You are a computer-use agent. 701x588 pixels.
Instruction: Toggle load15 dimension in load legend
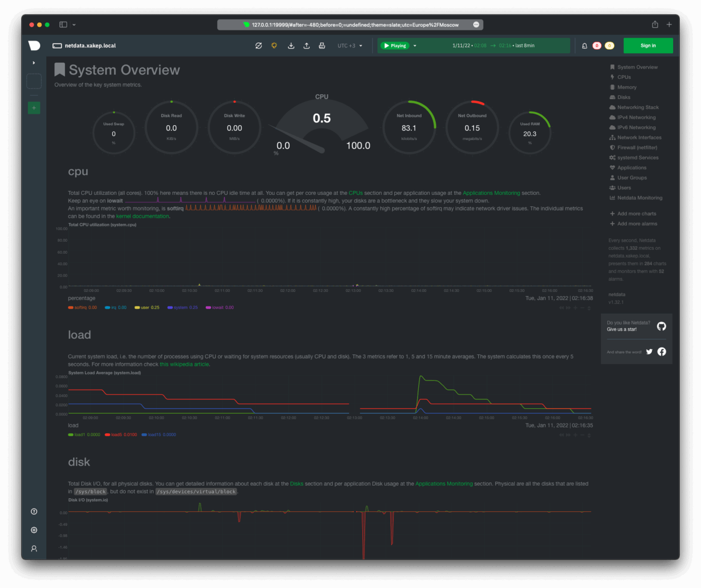[159, 435]
